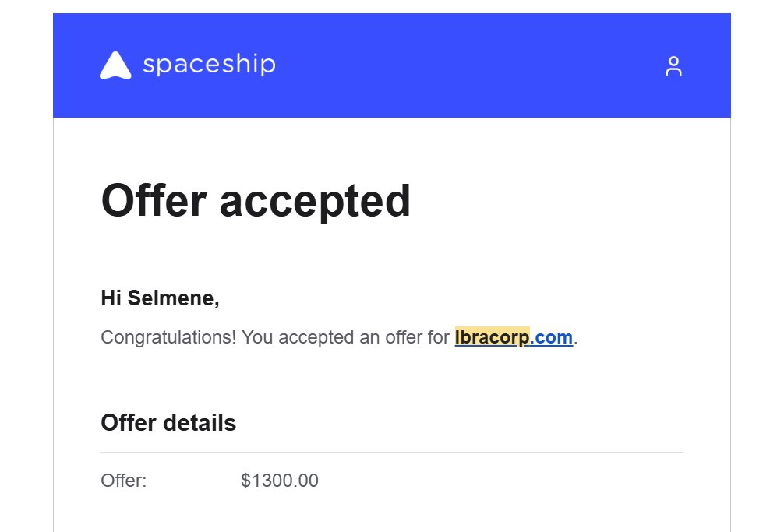The image size is (784, 532).
Task: Click the blue ".com" part of the link
Action: 552,338
